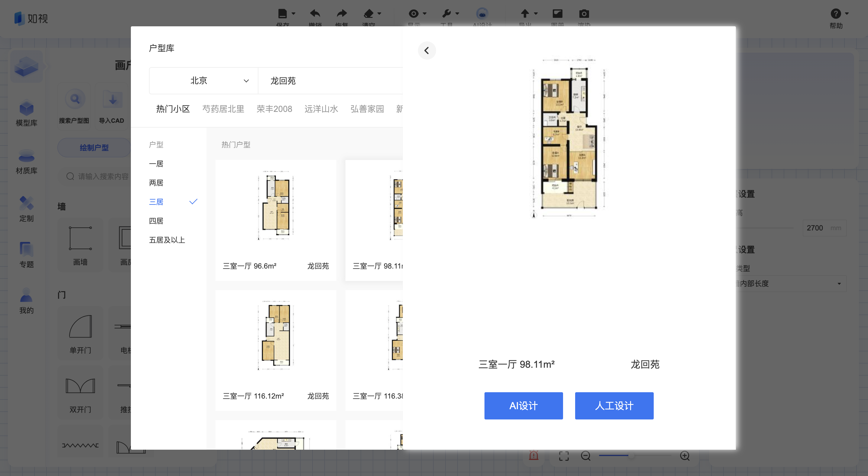Open 我的 in the left sidebar
The width and height of the screenshot is (868, 476).
click(26, 301)
